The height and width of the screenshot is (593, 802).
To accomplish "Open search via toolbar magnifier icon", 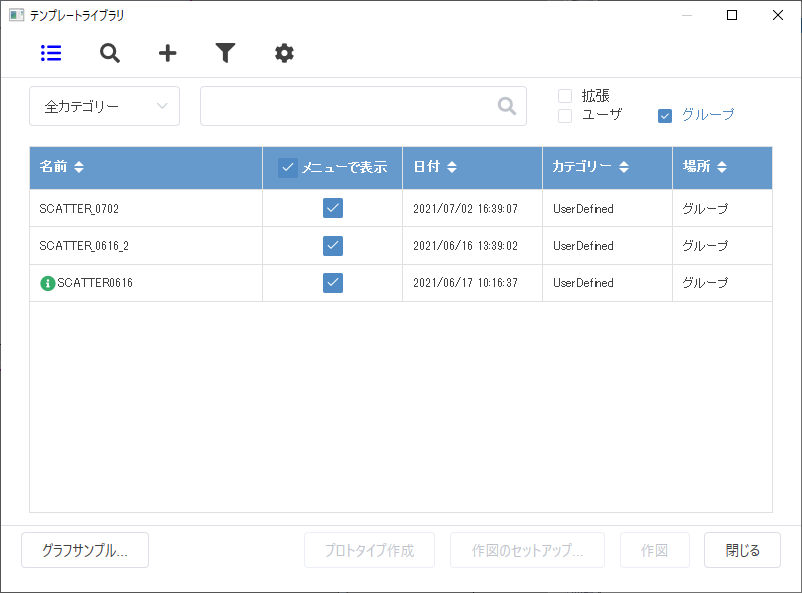I will pos(109,53).
